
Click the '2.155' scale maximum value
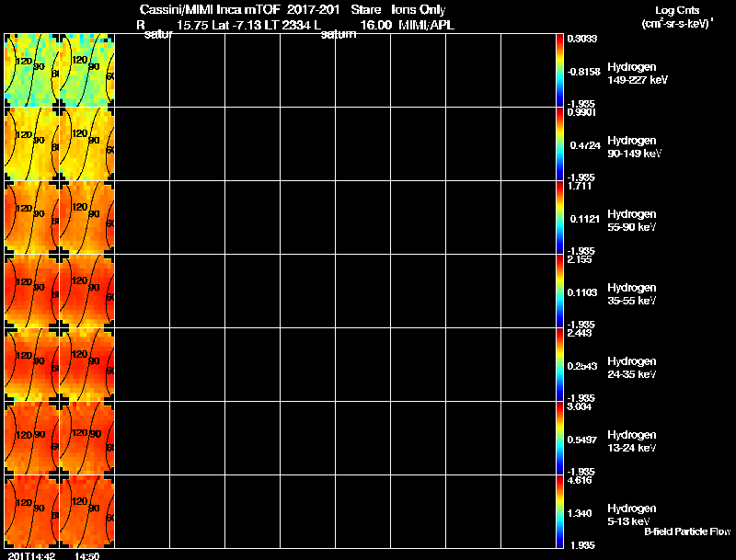(x=580, y=260)
